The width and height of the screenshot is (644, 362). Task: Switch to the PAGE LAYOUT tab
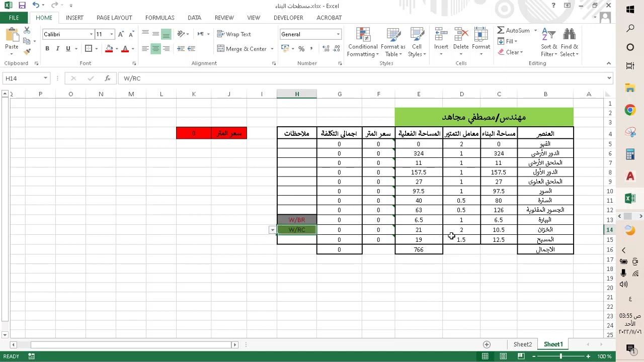114,18
